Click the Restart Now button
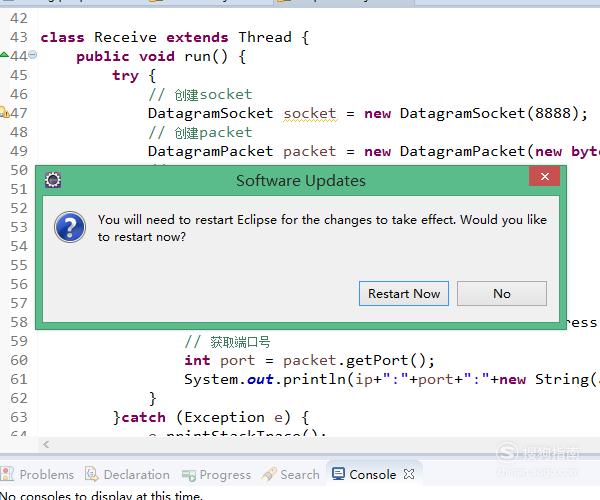 tap(404, 293)
